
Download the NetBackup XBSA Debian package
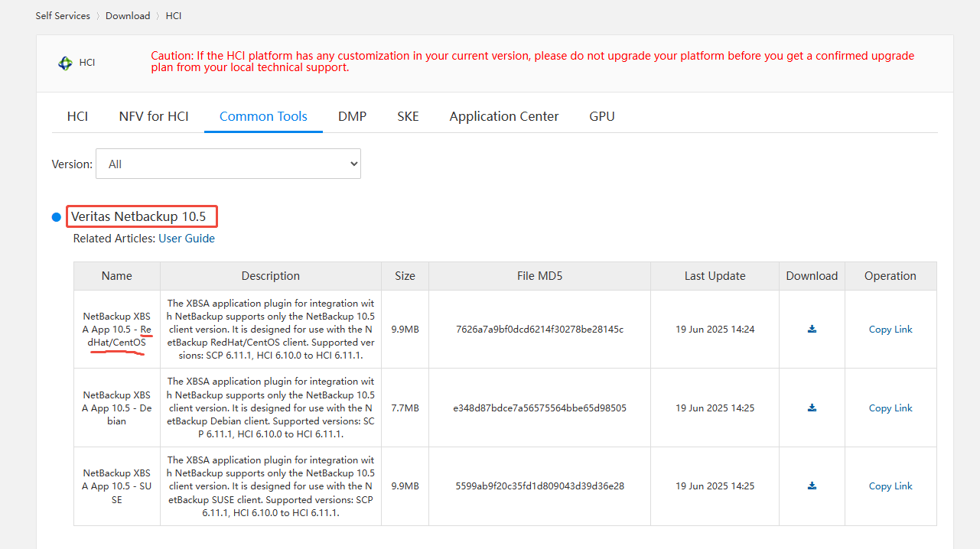tap(812, 408)
